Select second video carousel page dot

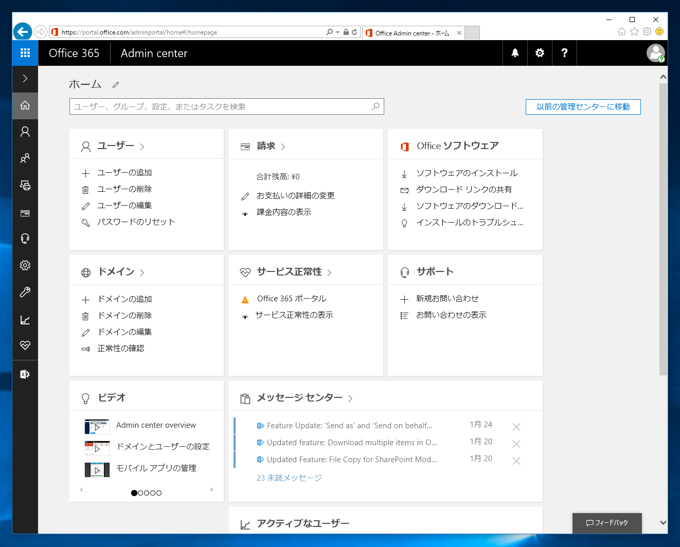(x=140, y=493)
